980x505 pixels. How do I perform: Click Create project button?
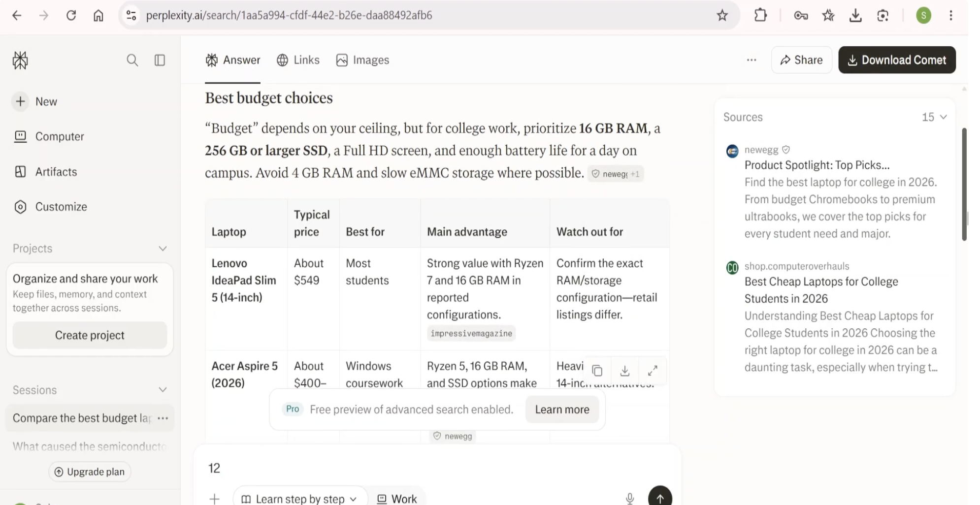pyautogui.click(x=90, y=335)
